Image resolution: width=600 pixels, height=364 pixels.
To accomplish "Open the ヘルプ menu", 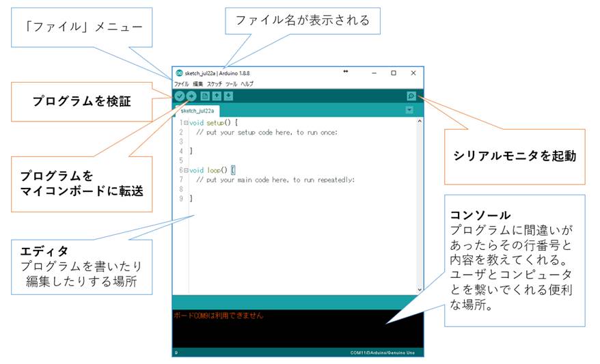I will pos(247,84).
